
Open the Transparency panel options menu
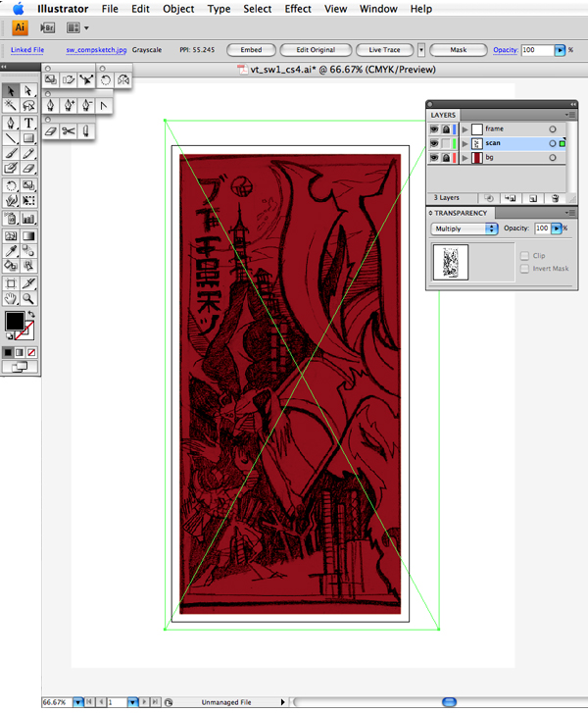click(570, 213)
